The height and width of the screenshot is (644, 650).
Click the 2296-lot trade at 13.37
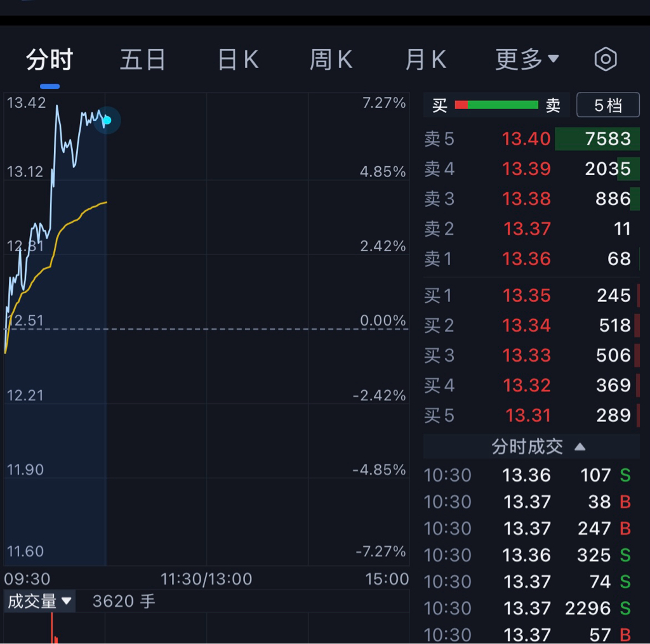pyautogui.click(x=531, y=608)
